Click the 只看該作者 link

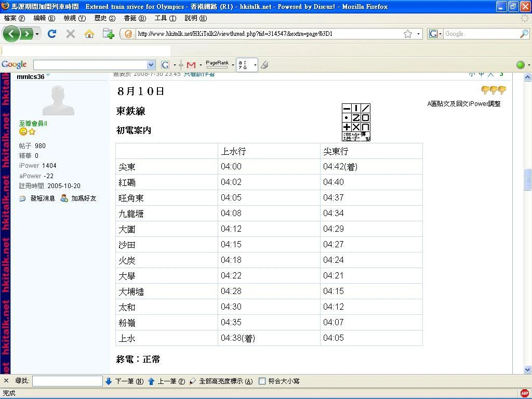pos(199,74)
